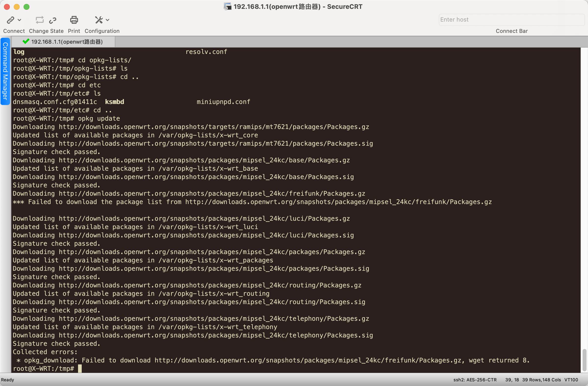Click the macOS green maximize button

tap(27, 7)
